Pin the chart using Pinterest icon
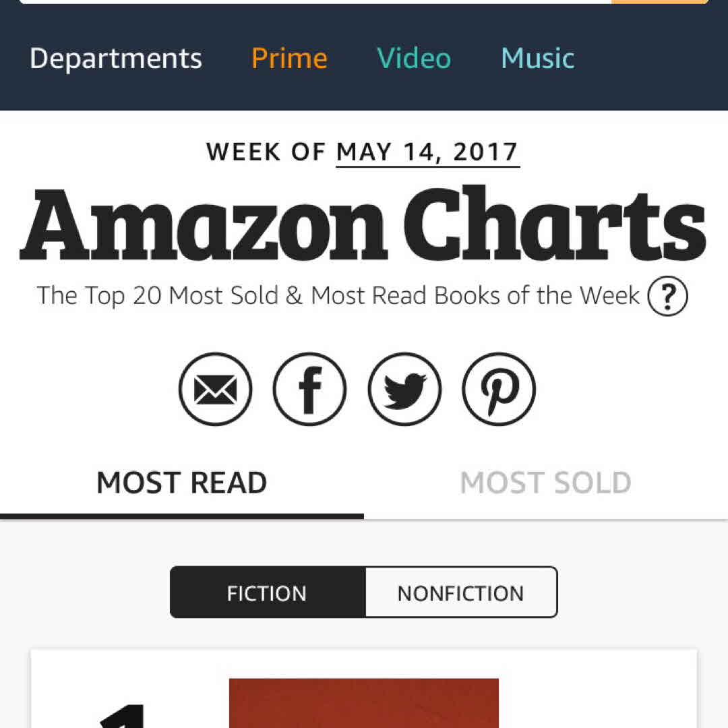The width and height of the screenshot is (728, 728). coord(499,390)
